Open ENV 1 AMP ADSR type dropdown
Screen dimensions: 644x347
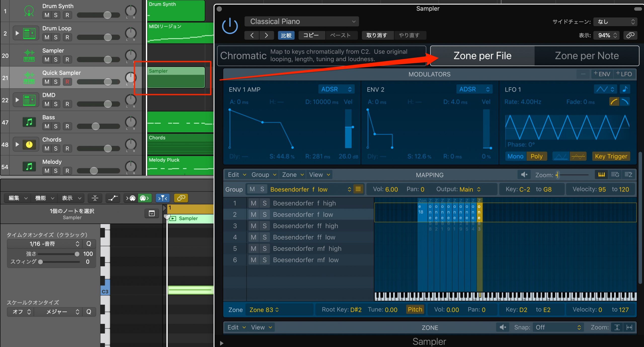click(x=336, y=89)
